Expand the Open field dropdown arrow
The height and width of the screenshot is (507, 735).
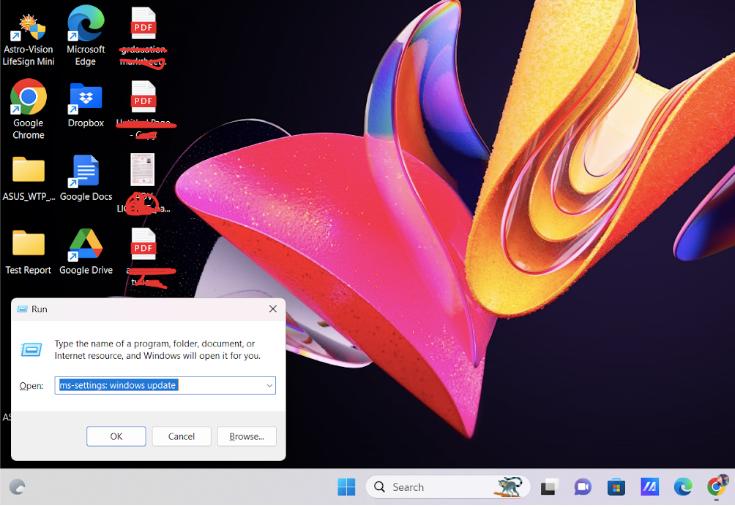(x=270, y=386)
